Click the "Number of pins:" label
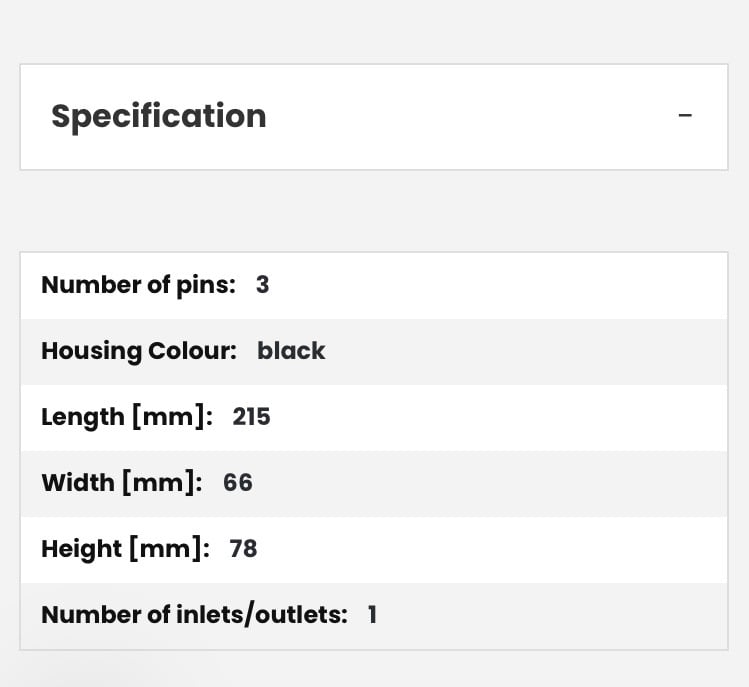Screen dimensions: 749x687 click(x=138, y=285)
